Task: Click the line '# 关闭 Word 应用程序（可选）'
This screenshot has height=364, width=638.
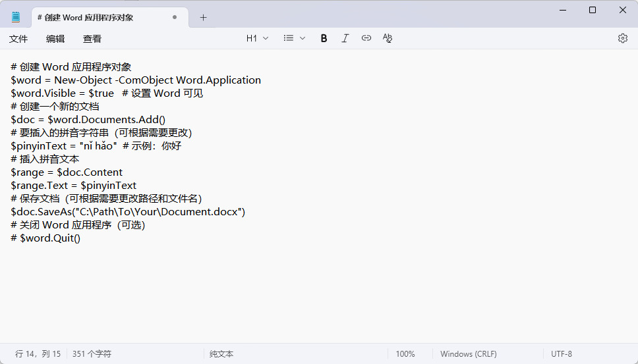Action: click(78, 225)
